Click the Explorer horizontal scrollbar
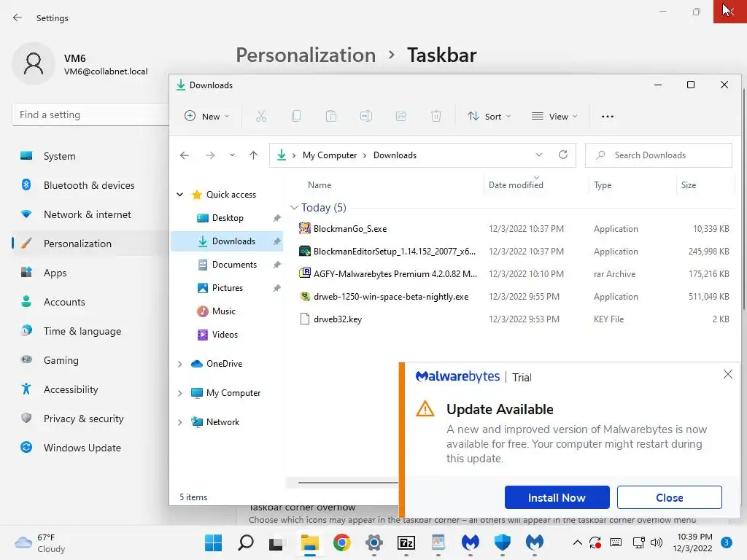This screenshot has height=560, width=747. point(348,483)
